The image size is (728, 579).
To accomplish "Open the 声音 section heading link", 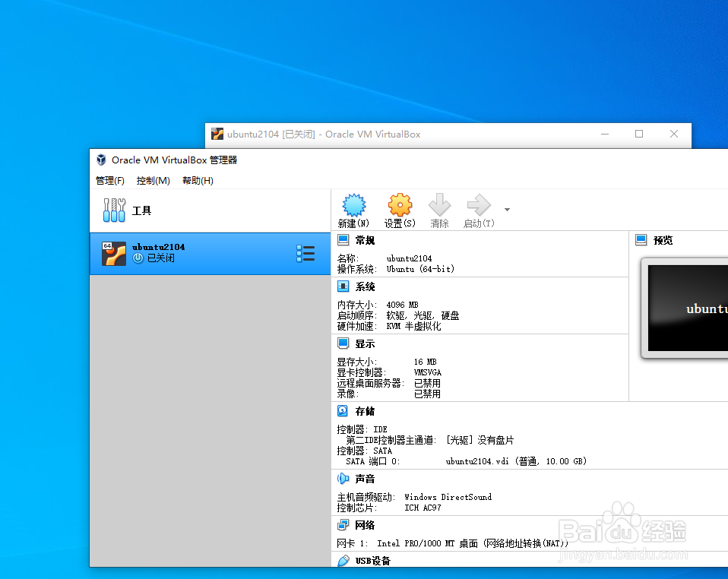I will coord(365,479).
